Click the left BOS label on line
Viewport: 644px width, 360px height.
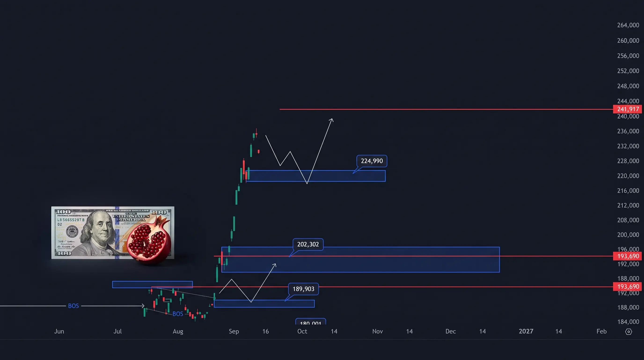73,306
